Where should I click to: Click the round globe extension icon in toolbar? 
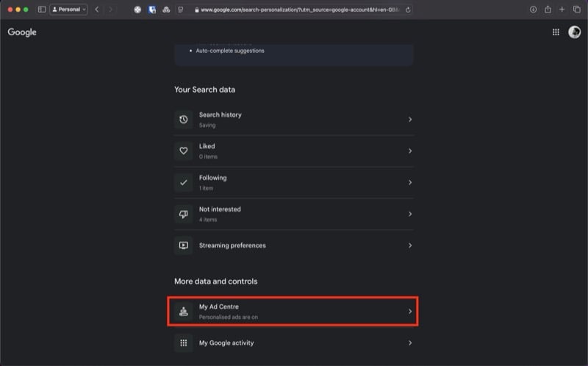[137, 10]
